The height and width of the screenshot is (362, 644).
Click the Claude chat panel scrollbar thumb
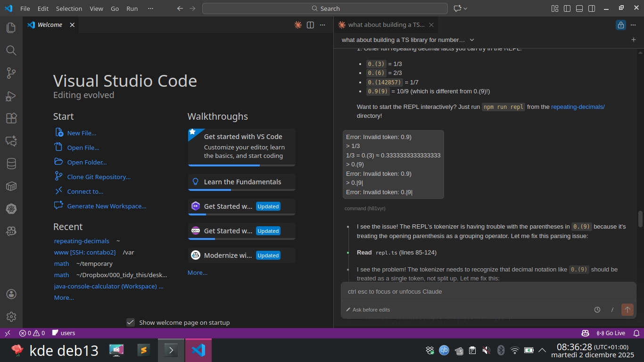pos(640,218)
